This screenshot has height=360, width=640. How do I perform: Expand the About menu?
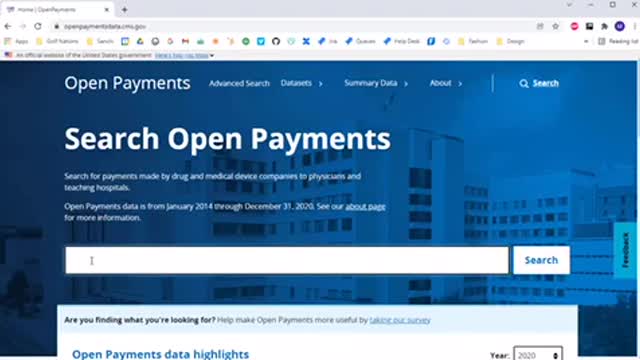446,83
